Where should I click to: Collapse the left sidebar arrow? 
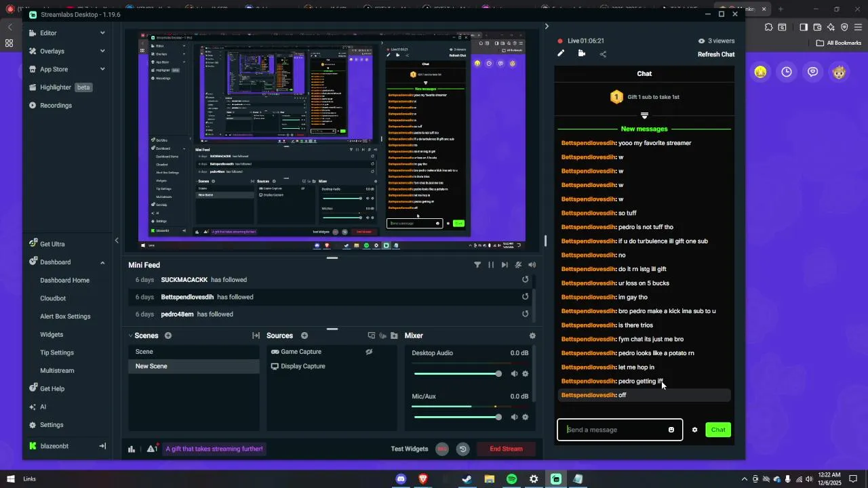point(117,241)
